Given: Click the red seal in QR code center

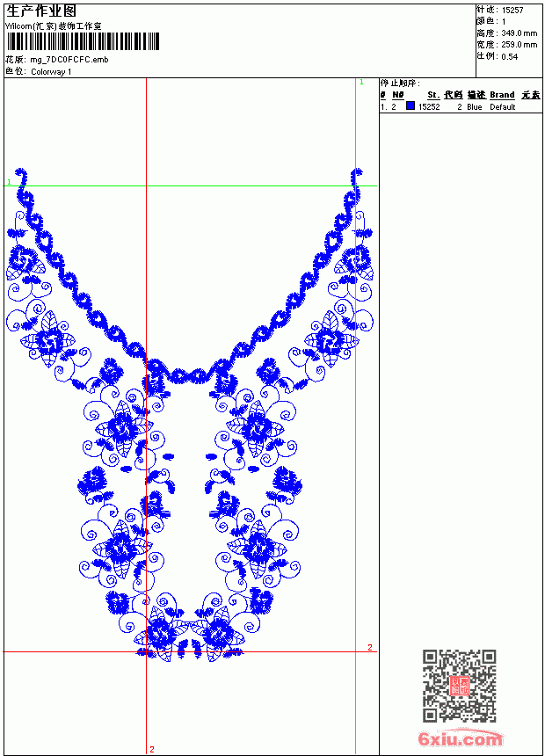Looking at the screenshot, I should click(460, 686).
